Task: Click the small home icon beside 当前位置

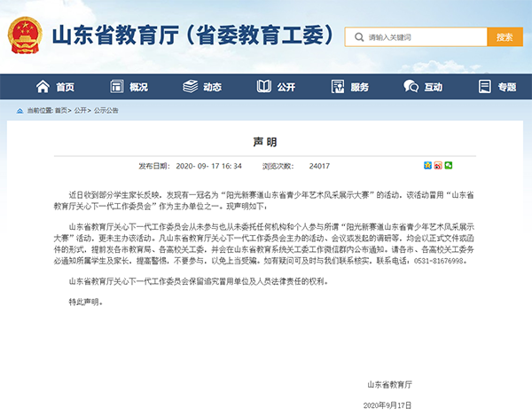Action: pyautogui.click(x=20, y=111)
